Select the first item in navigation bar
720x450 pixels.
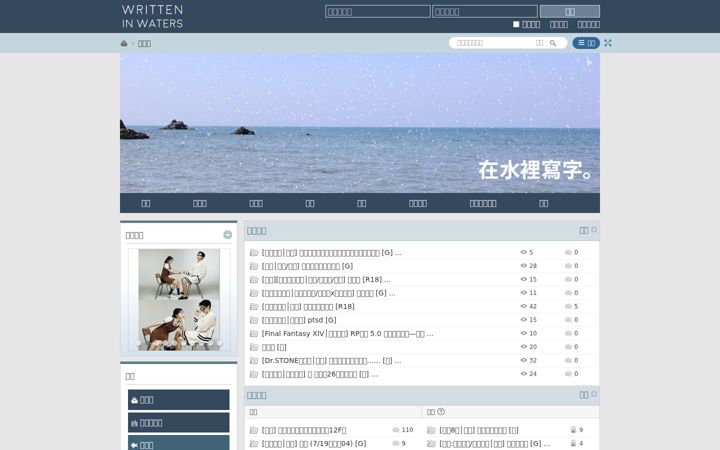click(x=146, y=203)
